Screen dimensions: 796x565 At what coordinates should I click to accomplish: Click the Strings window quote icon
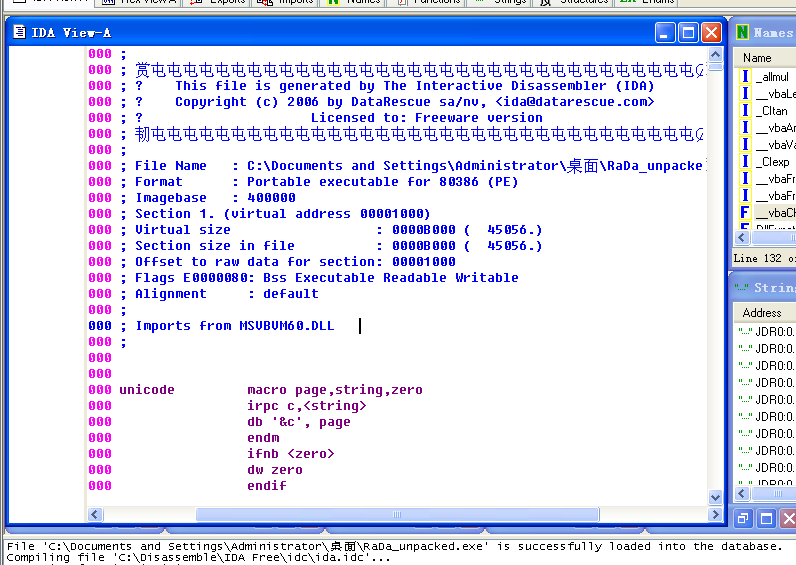click(742, 288)
